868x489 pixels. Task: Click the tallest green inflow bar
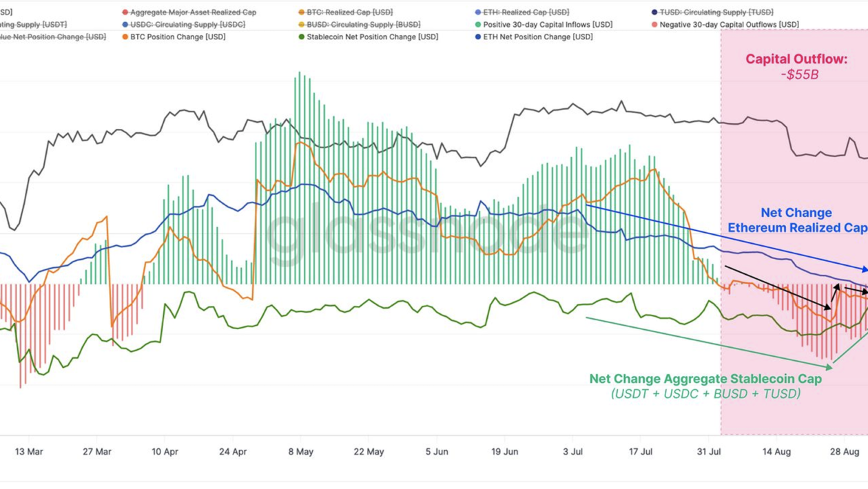pyautogui.click(x=299, y=178)
